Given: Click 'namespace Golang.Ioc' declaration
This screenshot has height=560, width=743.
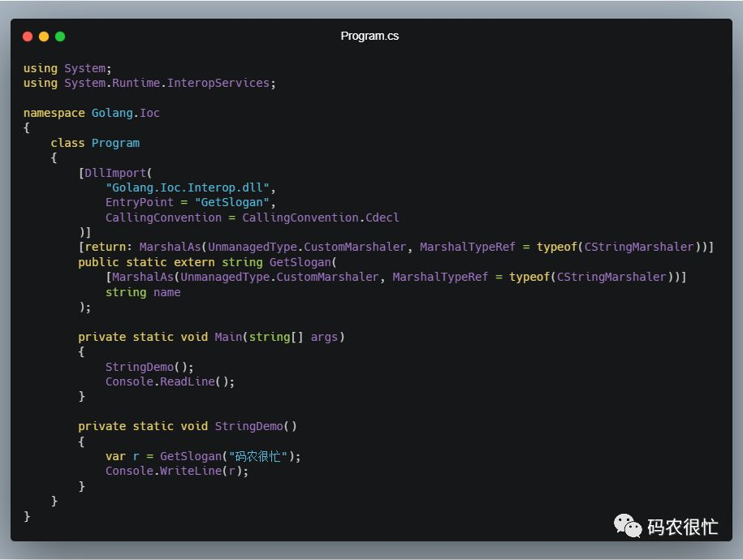Looking at the screenshot, I should click(92, 113).
